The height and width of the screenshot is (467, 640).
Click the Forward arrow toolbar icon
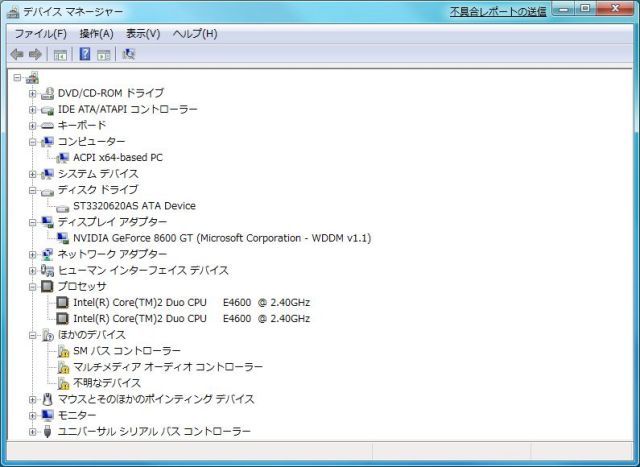(35, 54)
